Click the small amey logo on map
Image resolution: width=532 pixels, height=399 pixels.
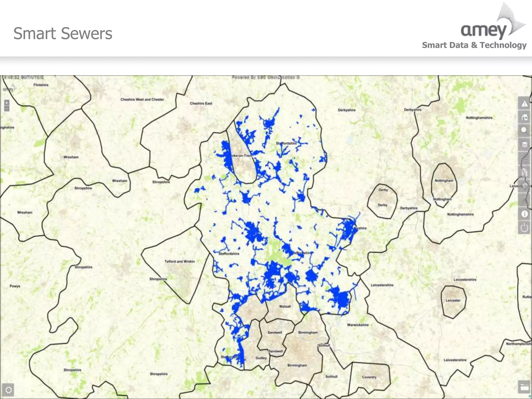tap(8, 89)
